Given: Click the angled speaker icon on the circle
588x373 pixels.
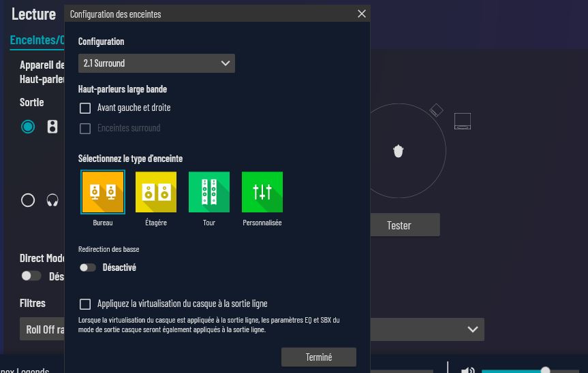Looking at the screenshot, I should 436,110.
